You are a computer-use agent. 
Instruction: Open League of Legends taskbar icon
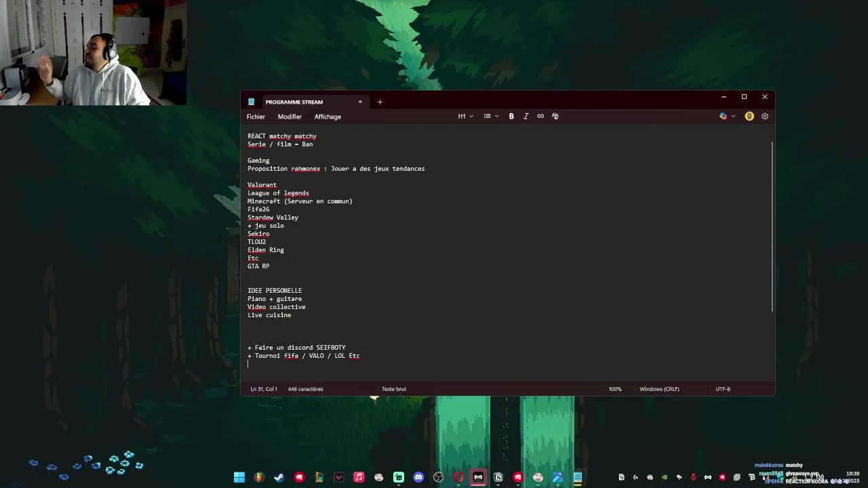(319, 477)
